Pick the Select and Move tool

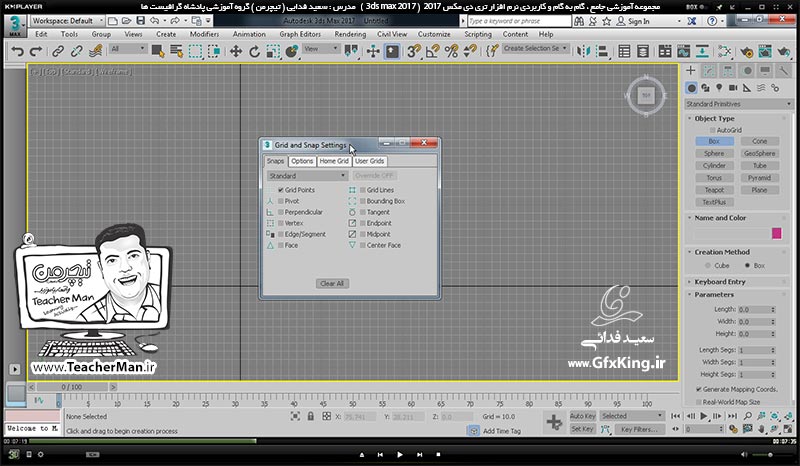(236, 51)
